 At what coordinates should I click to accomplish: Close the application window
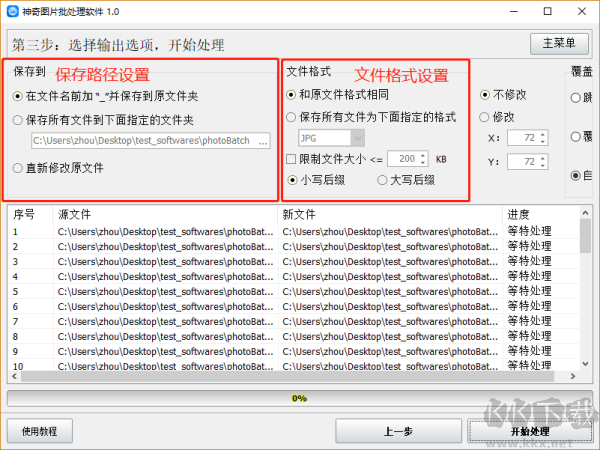click(582, 11)
